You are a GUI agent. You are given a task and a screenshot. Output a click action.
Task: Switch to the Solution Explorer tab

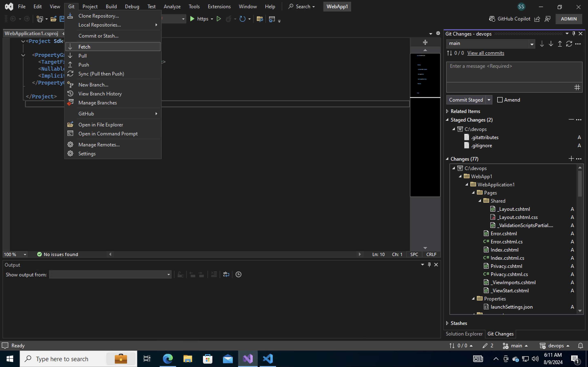tap(464, 334)
